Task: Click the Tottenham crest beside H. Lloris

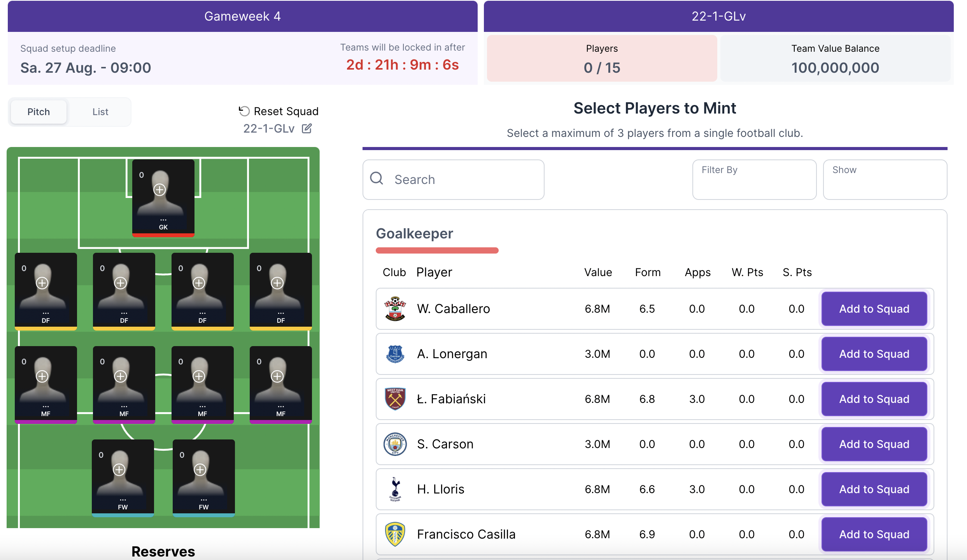Action: tap(395, 489)
